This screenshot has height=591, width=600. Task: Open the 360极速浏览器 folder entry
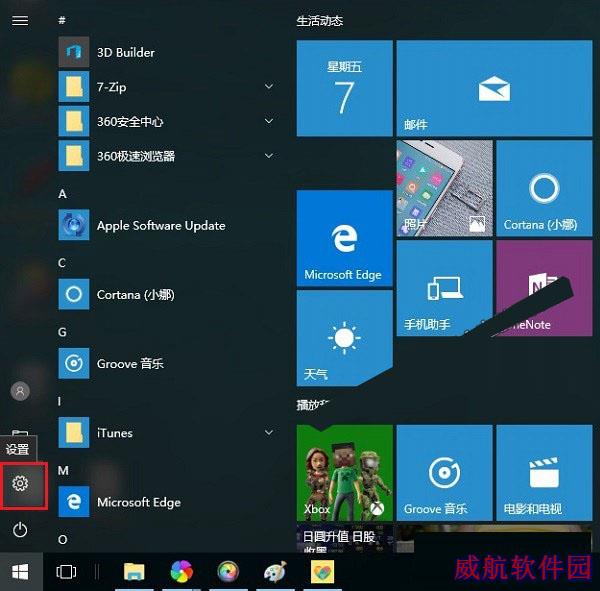click(166, 155)
